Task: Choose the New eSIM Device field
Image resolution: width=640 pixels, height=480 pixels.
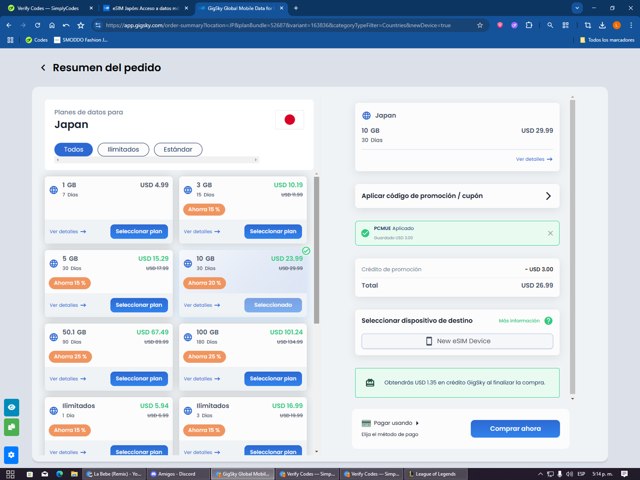Action: (457, 341)
